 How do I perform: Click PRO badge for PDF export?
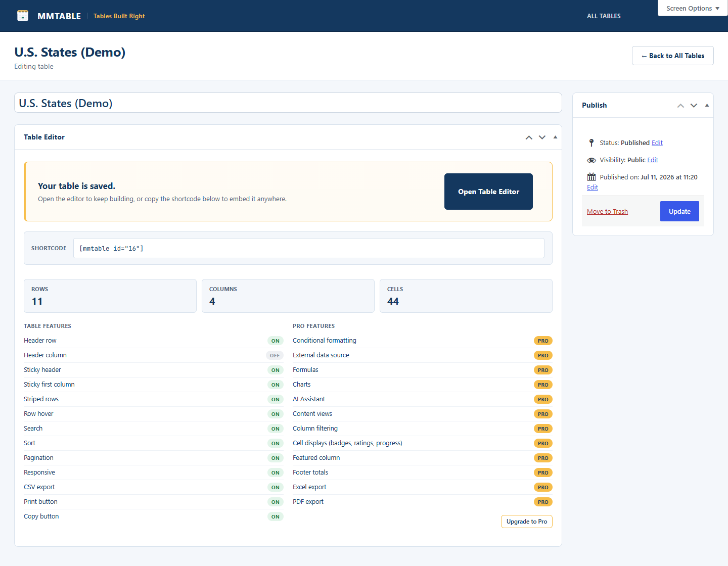[543, 502]
